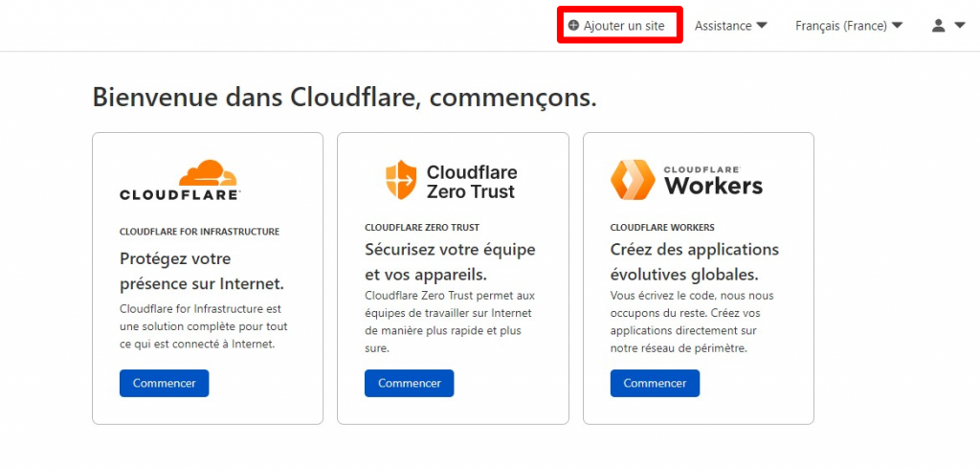Expand the Assistance dropdown arrow
The height and width of the screenshot is (469, 980).
[762, 26]
